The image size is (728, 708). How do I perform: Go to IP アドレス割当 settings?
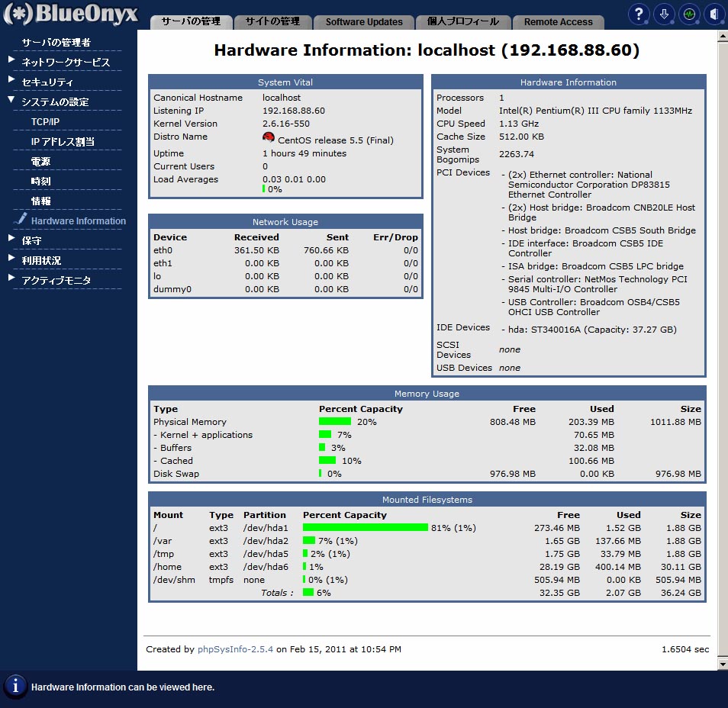pyautogui.click(x=63, y=142)
